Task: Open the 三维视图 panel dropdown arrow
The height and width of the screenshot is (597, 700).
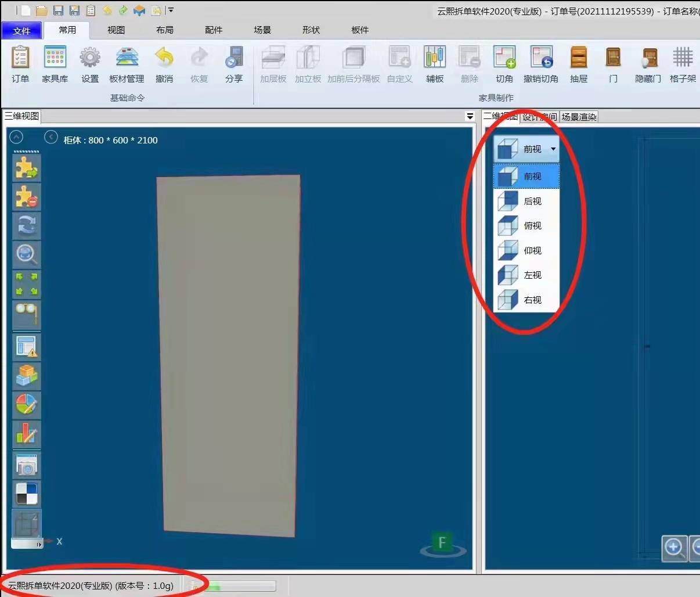Action: coord(470,117)
